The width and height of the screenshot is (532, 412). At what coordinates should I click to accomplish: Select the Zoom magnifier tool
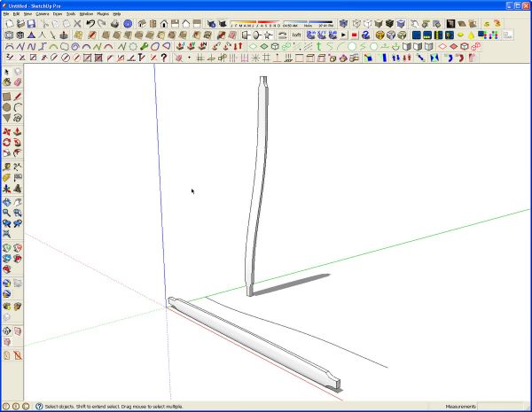pos(6,213)
